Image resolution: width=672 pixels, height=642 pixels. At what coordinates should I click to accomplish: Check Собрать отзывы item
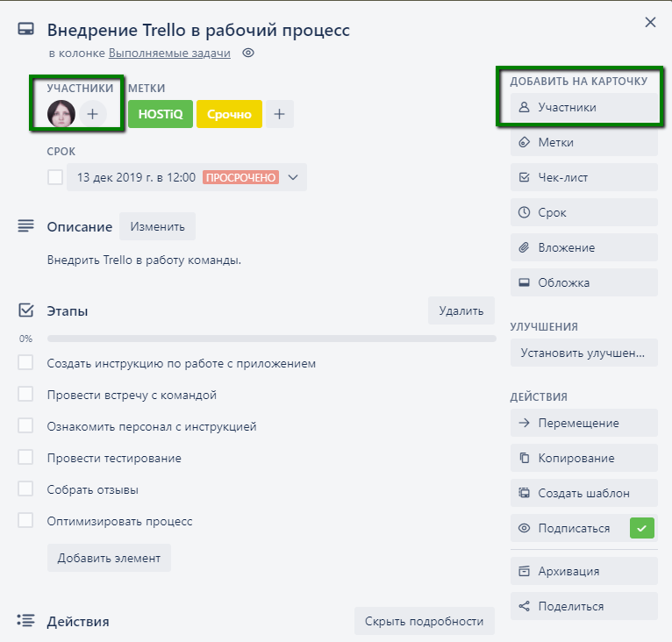point(25,489)
